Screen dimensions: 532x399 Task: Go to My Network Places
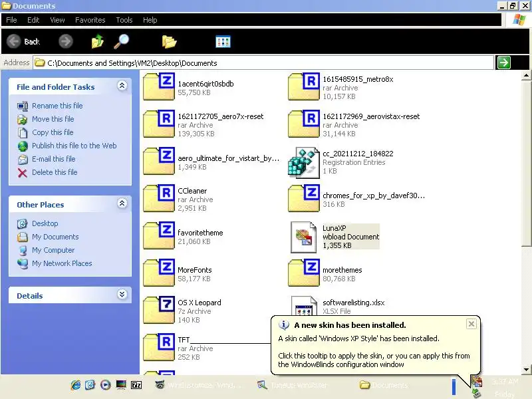point(62,263)
